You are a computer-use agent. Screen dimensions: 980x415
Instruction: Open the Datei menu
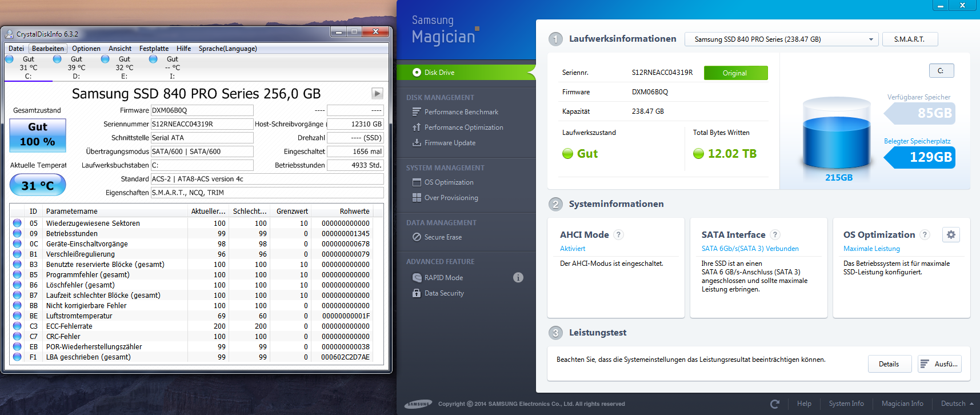pos(16,49)
